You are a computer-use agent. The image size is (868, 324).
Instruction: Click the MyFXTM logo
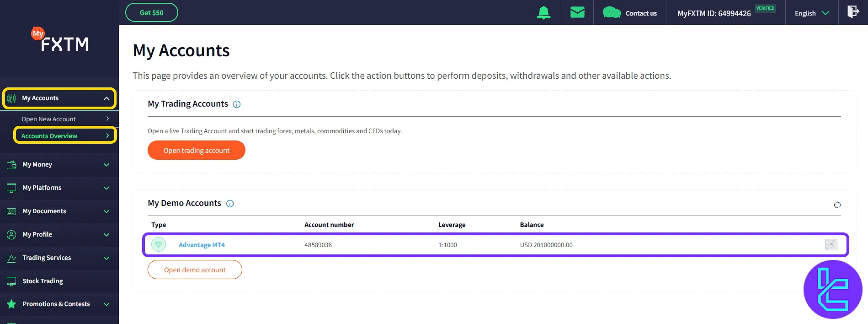click(x=60, y=41)
